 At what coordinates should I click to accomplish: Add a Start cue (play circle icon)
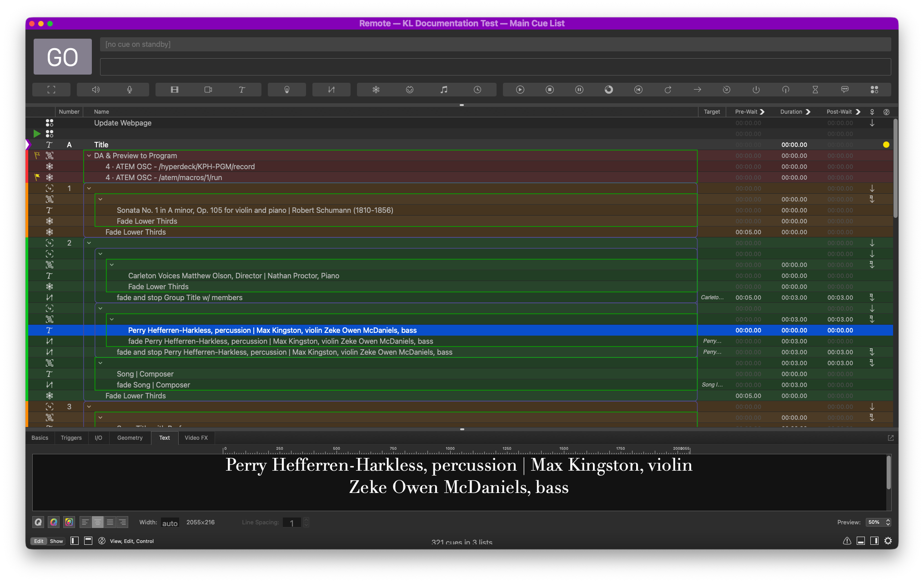coord(520,90)
